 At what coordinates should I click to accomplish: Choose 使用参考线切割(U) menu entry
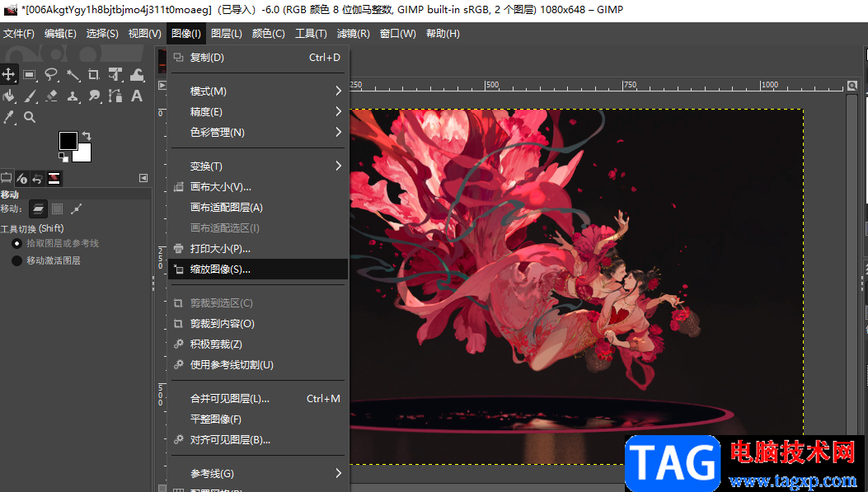[x=258, y=365]
